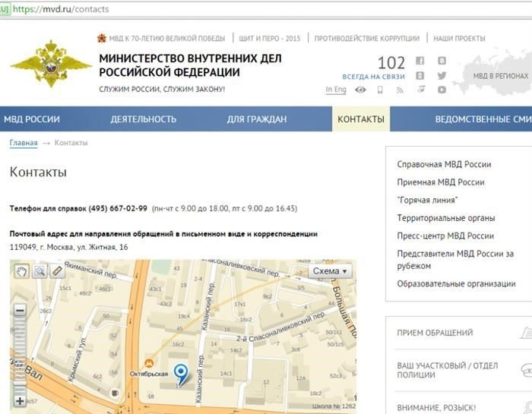The height and width of the screenshot is (414, 532).
Task: Click the Якиманский пер. map label
Action: (x=91, y=270)
